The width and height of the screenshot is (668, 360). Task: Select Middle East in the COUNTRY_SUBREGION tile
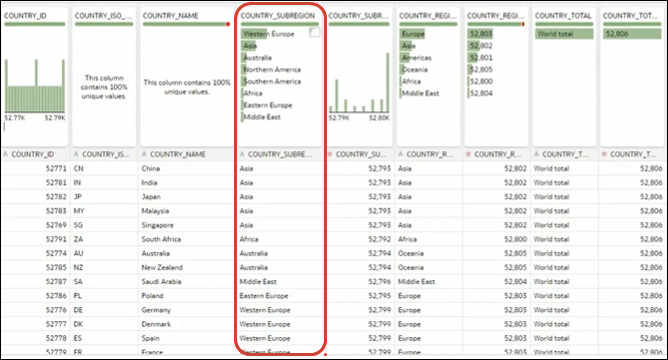[x=262, y=117]
